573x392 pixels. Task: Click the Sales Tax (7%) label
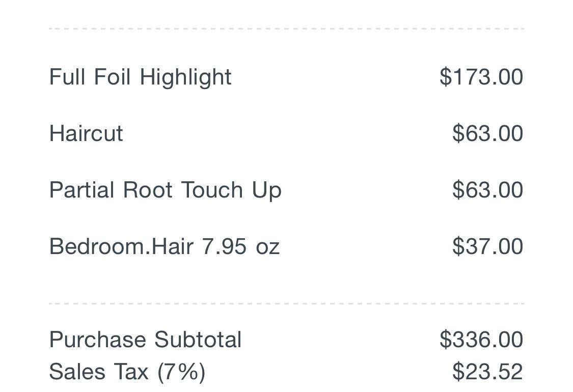(x=127, y=372)
